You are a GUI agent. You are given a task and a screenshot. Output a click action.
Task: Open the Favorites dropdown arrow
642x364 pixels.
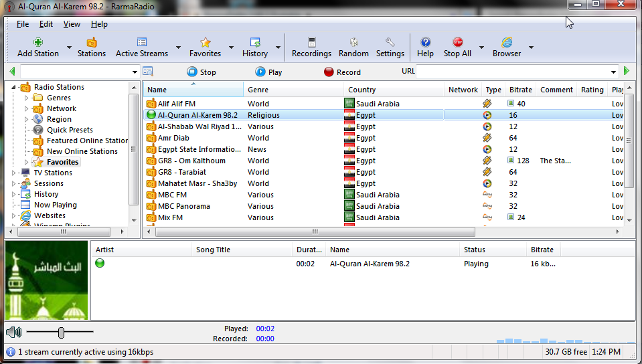point(231,48)
